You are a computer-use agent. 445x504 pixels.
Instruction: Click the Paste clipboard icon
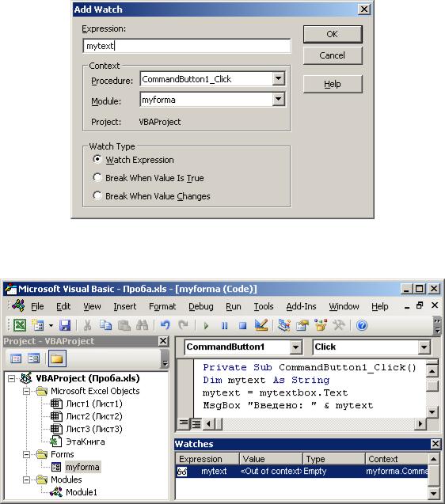(124, 325)
